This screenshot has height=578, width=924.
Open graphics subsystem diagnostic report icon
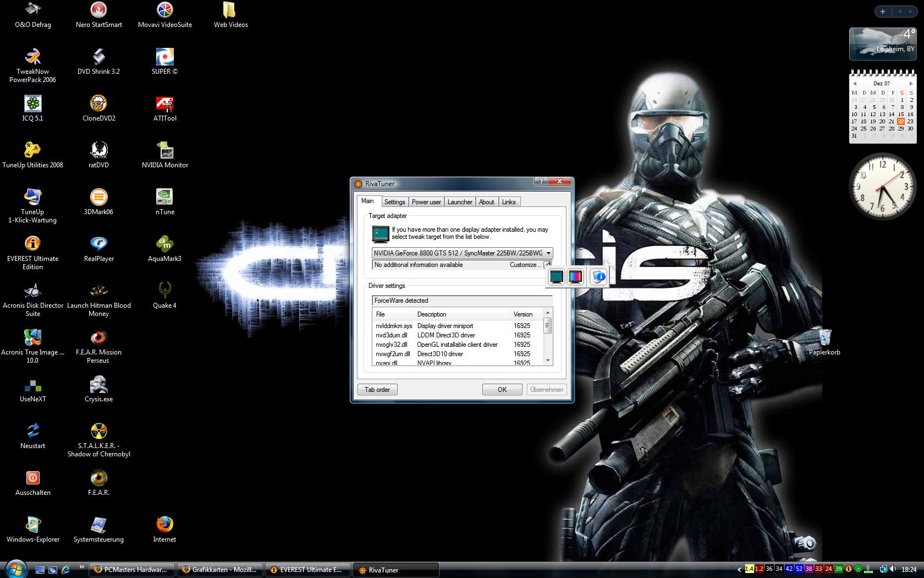tap(598, 277)
